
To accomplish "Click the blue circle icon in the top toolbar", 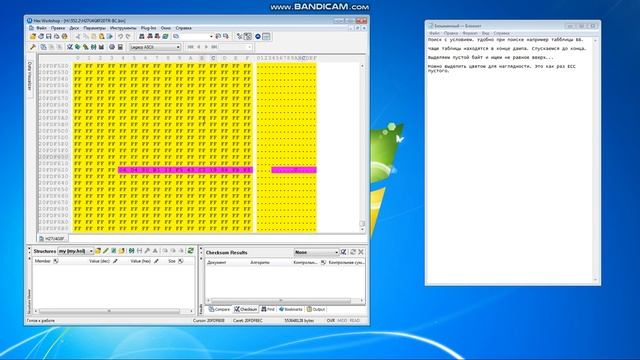I will [258, 36].
